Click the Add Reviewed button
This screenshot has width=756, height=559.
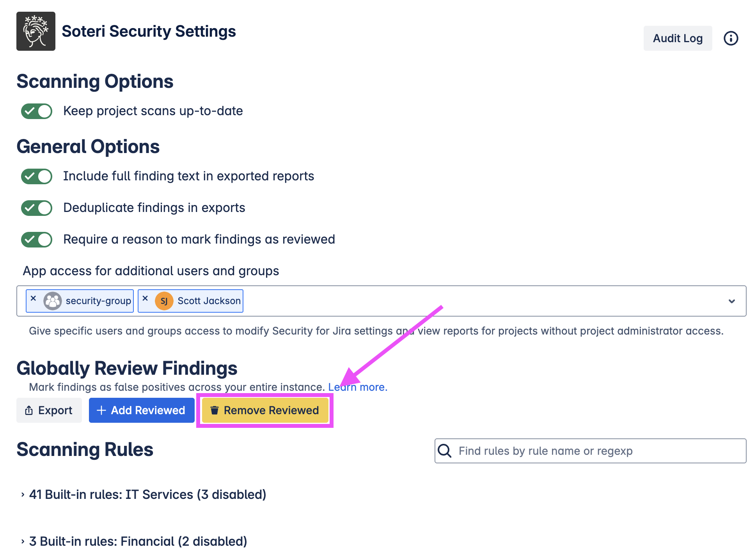coord(142,410)
